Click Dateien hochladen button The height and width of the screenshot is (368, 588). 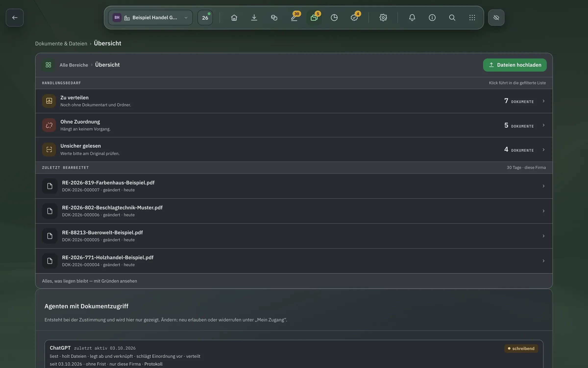click(515, 65)
